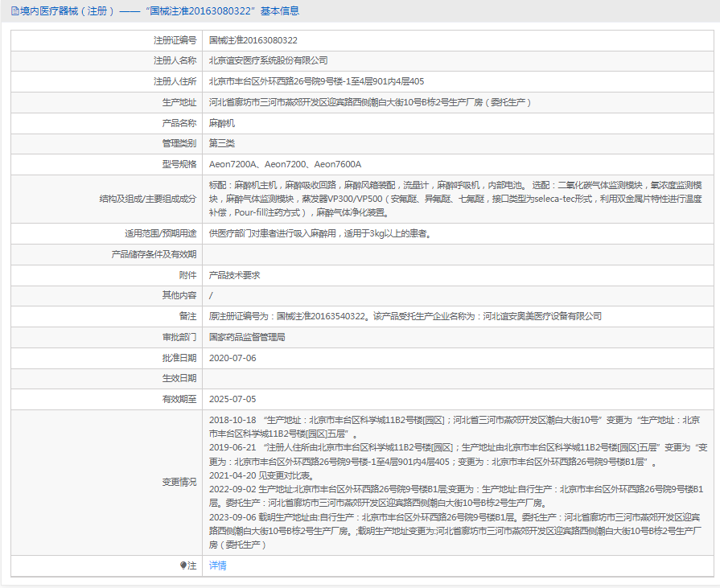
Task: Click the 注册人住所 row label
Action: coord(175,82)
